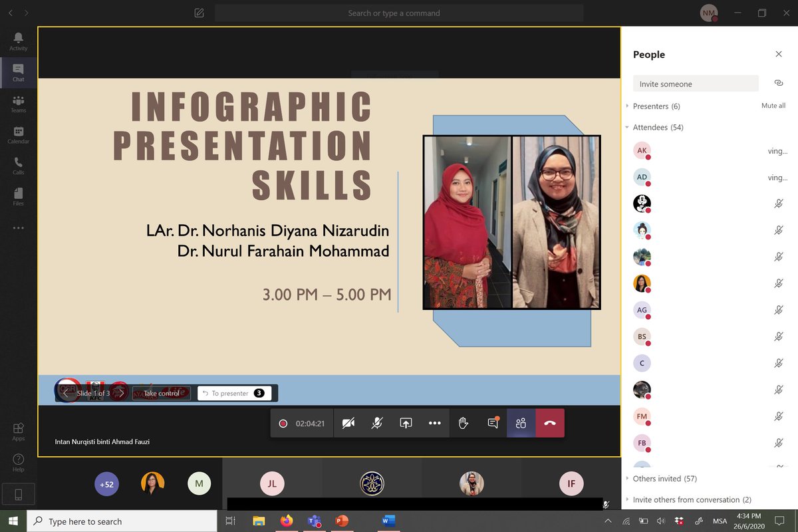Open the share screen tray

(406, 423)
